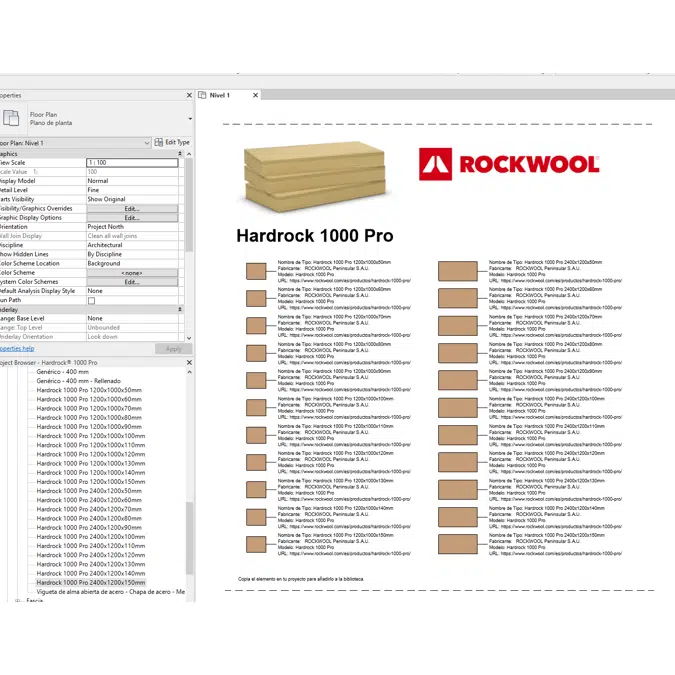Select Hardrock 1000 Pro 1200x1000x60mm in browser
Image resolution: width=675 pixels, height=675 pixels.
[89, 399]
